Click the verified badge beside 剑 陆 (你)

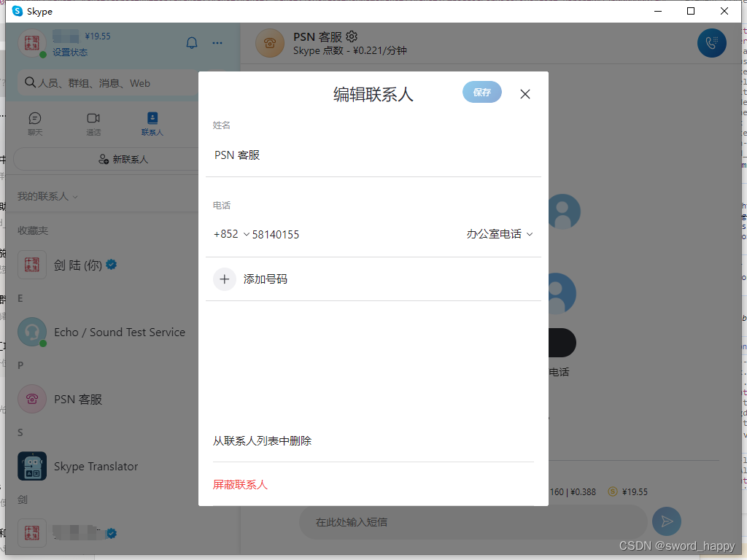[x=112, y=265]
